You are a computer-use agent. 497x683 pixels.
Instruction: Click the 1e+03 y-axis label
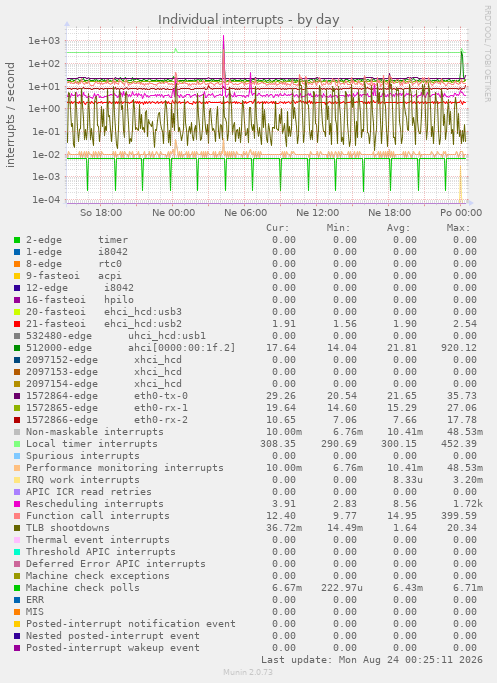pos(44,41)
